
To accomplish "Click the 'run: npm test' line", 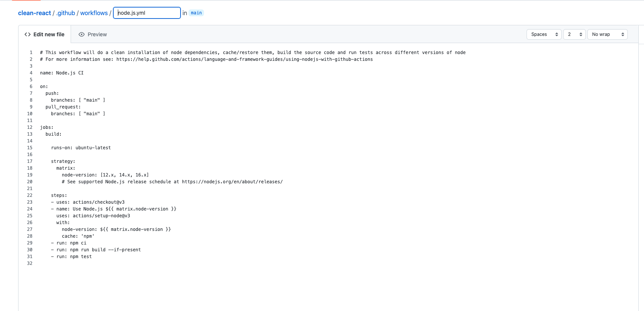I will coord(71,257).
